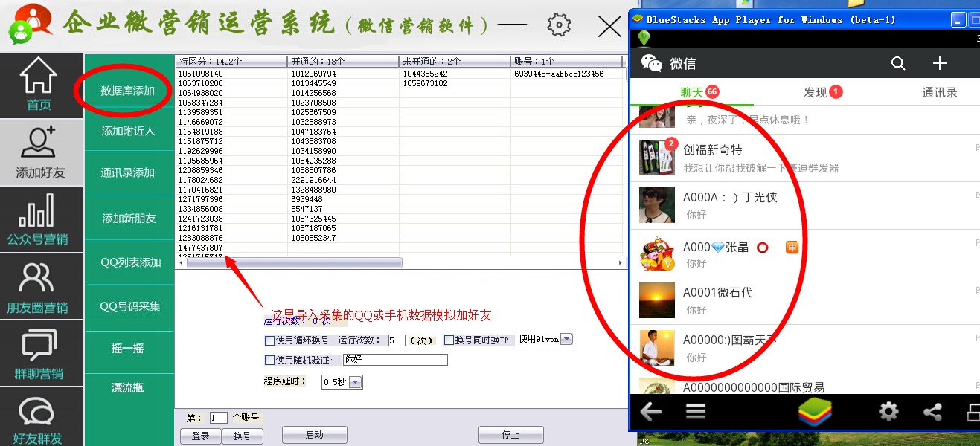Select the cell 1012069794
Viewport: 980px width, 446px height.
[x=343, y=74]
